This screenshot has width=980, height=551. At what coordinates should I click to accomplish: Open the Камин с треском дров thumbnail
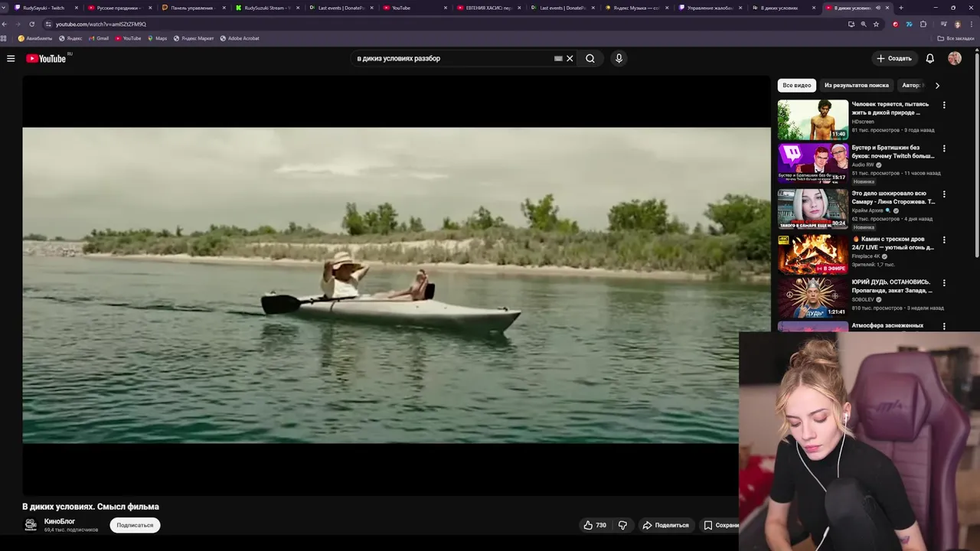pyautogui.click(x=813, y=255)
